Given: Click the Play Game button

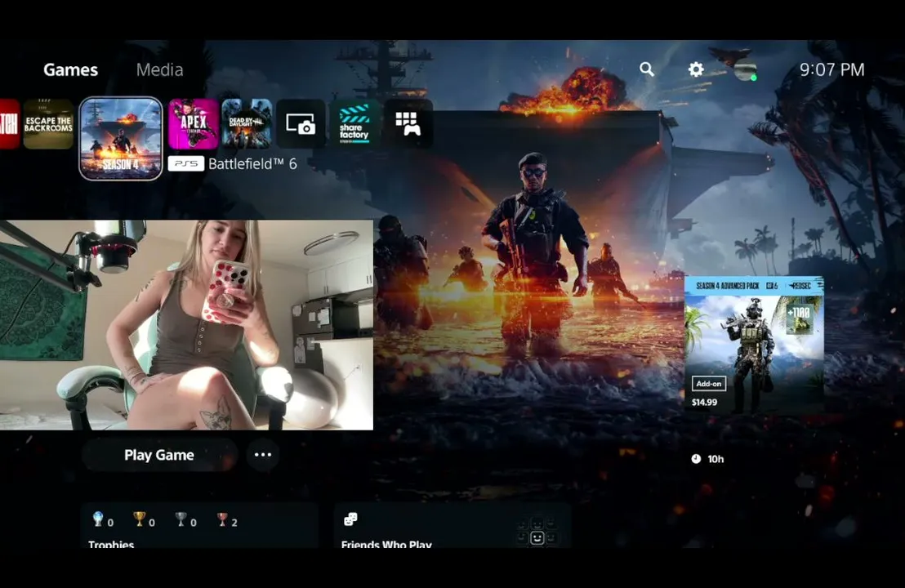Looking at the screenshot, I should click(x=159, y=455).
